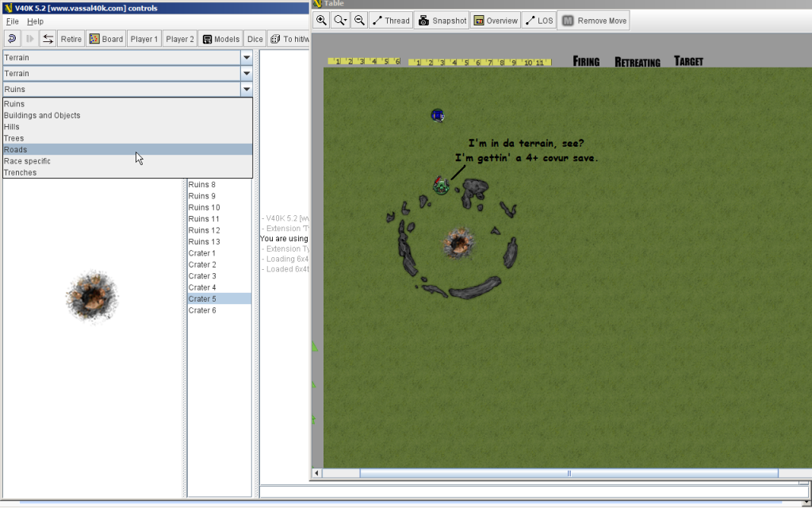Select Crater 5 in the list
Viewport: 812px width, 508px height.
(219, 298)
